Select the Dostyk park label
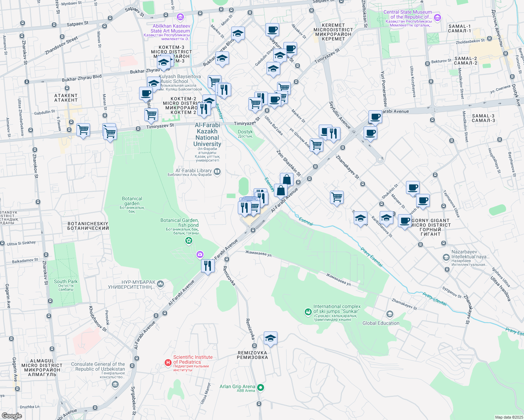 click(x=245, y=134)
